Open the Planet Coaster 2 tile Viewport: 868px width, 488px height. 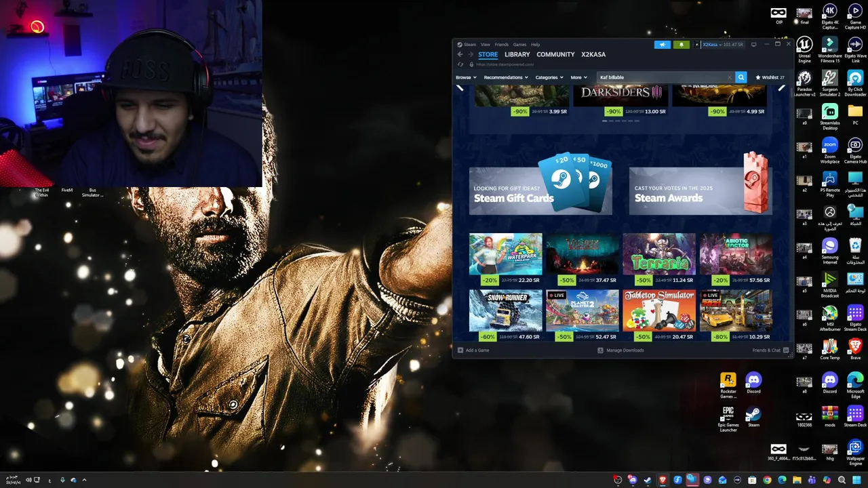(583, 316)
